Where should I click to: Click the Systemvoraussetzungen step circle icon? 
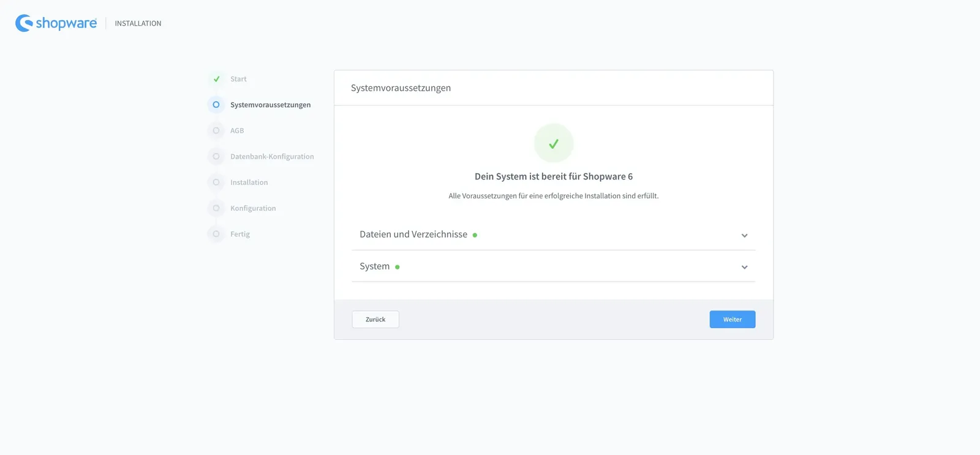click(x=216, y=105)
